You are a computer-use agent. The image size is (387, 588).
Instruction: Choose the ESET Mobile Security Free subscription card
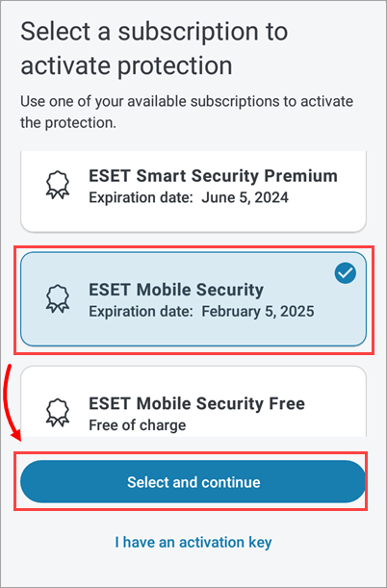pyautogui.click(x=193, y=401)
